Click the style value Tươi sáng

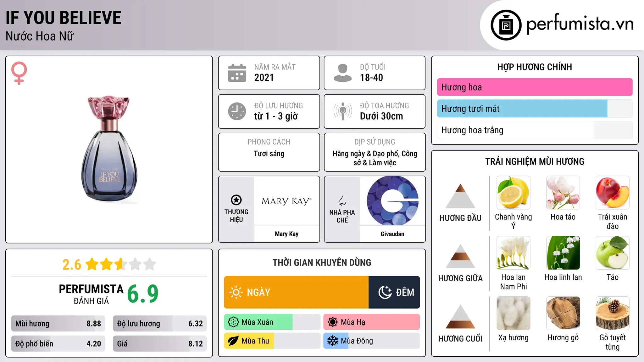269,154
